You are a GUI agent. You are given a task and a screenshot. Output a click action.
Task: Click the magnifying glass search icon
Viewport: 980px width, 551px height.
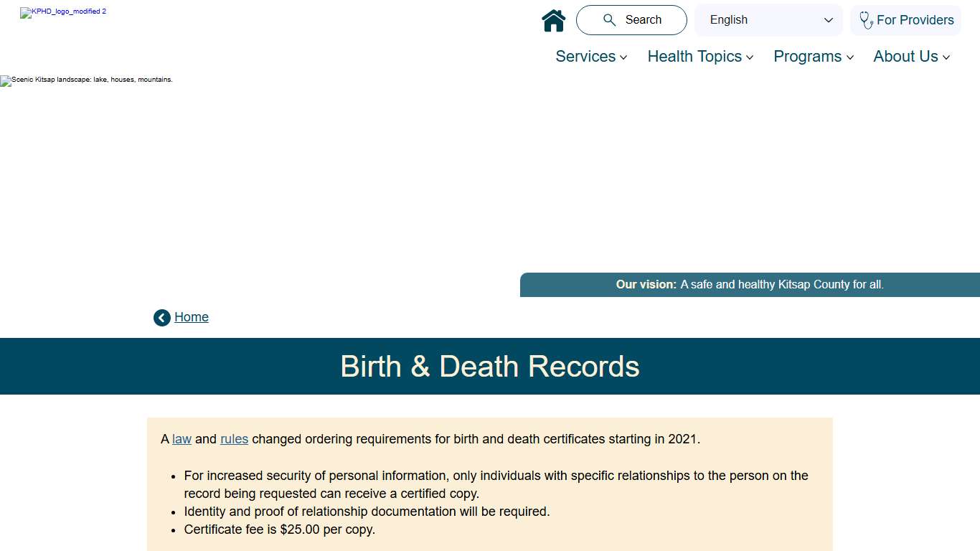[610, 19]
